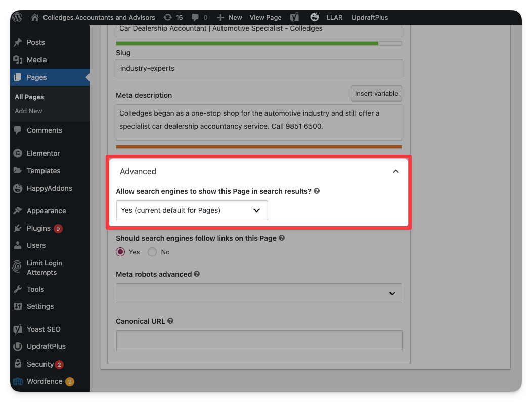Click the updates icon showing 15
This screenshot has width=532, height=402.
(167, 17)
